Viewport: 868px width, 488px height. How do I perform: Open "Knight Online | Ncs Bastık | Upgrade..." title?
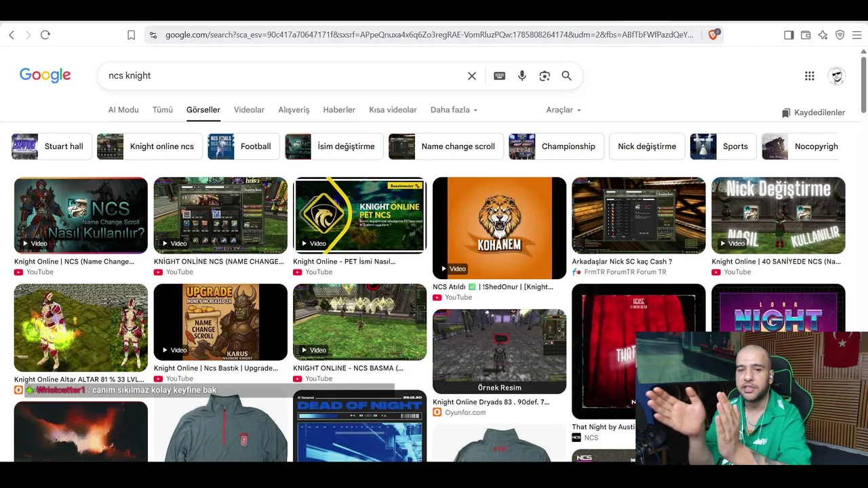tap(216, 369)
